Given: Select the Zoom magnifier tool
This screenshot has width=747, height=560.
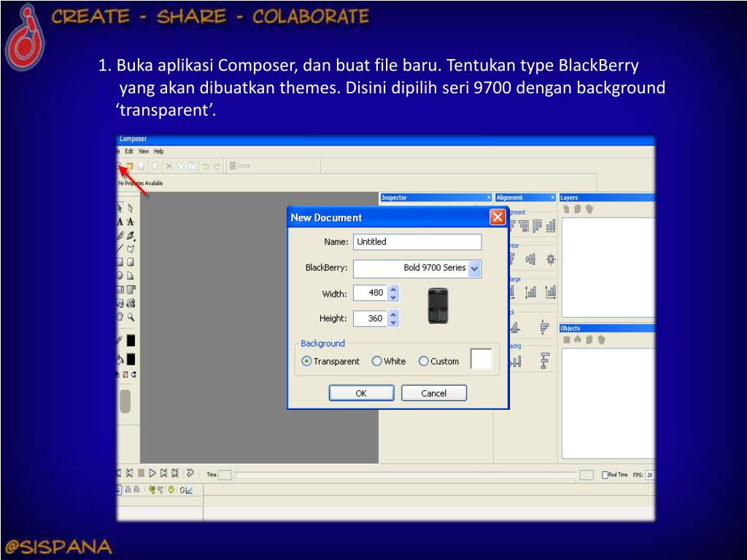Looking at the screenshot, I should (131, 316).
